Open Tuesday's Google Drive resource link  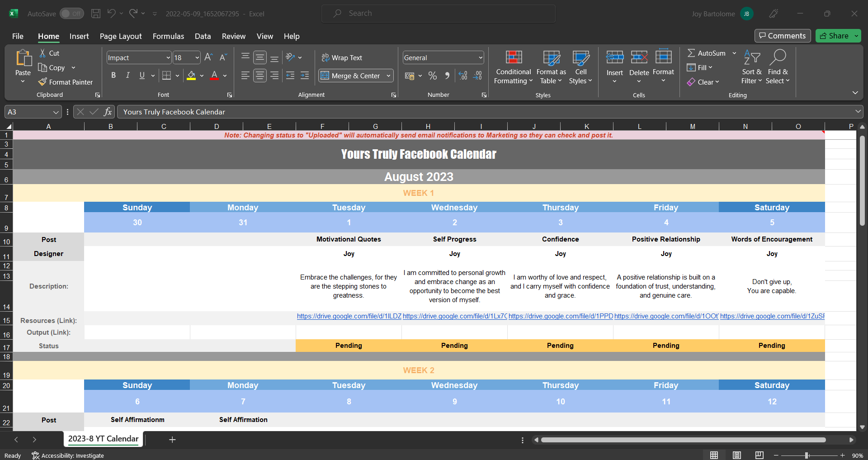coord(349,316)
